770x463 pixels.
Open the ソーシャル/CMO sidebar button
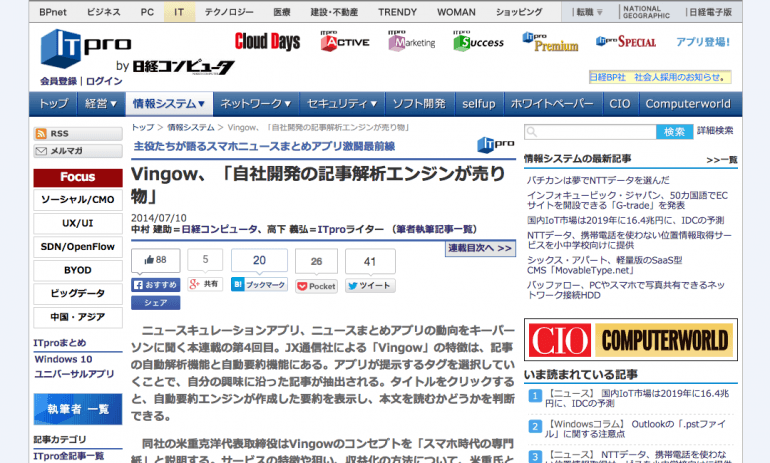click(78, 200)
